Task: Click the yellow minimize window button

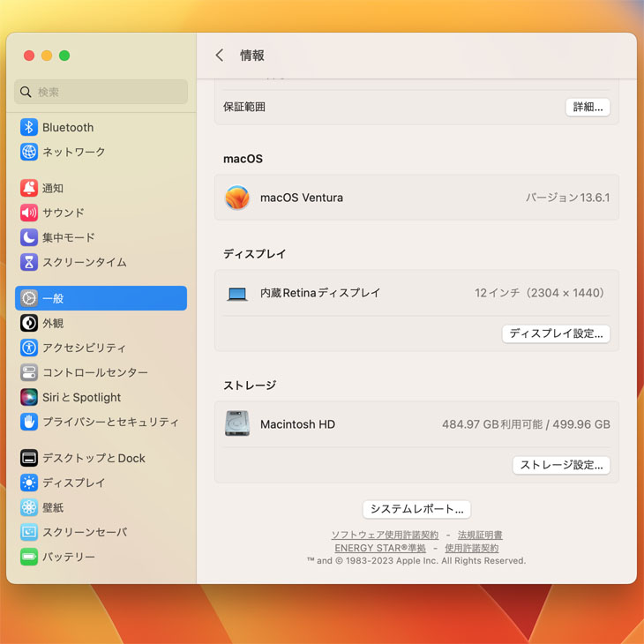Action: [x=47, y=55]
